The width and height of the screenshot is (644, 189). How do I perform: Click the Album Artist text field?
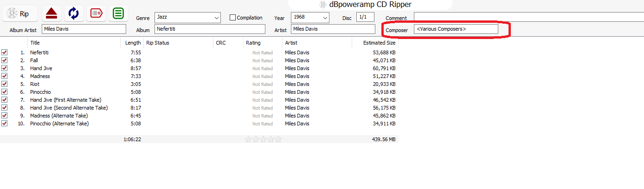click(84, 29)
